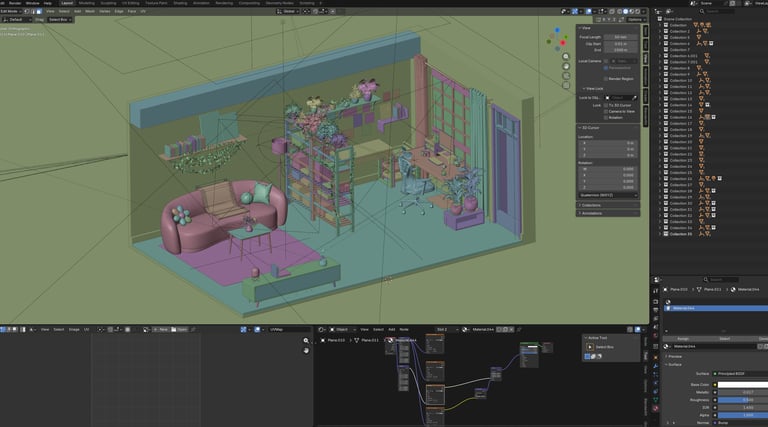
Task: Open the Material properties tab
Action: (656, 408)
